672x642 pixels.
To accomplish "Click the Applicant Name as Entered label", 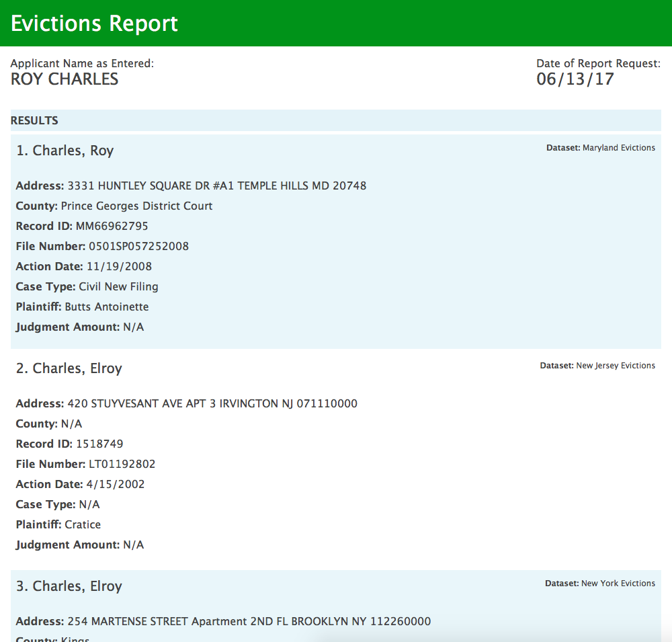I will point(82,63).
